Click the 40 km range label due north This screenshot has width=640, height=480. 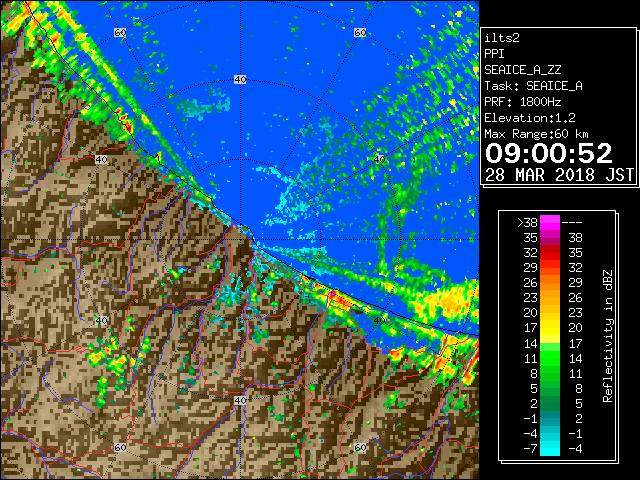pyautogui.click(x=240, y=80)
